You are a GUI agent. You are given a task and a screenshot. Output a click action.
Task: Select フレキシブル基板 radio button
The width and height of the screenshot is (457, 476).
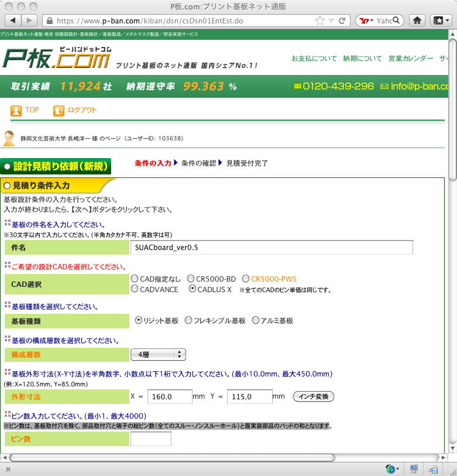[x=188, y=320]
